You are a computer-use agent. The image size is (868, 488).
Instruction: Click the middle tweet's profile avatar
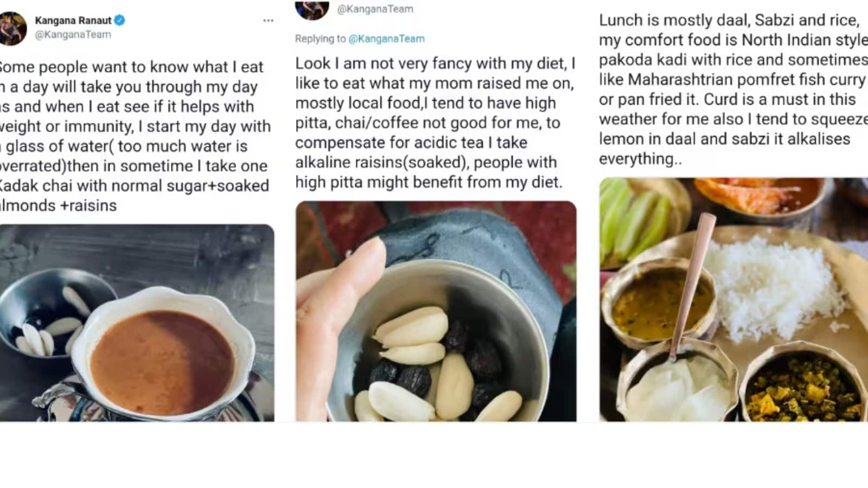312,9
